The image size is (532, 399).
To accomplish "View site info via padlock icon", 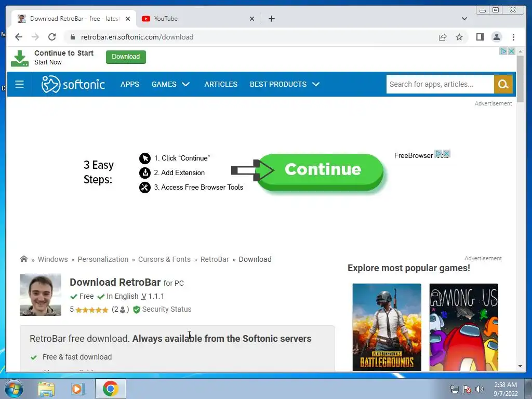I will coord(73,37).
